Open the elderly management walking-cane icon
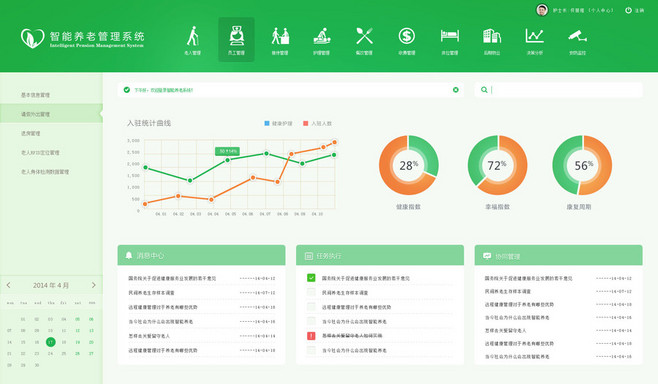Screen dimensions: 658x384 pos(193,37)
